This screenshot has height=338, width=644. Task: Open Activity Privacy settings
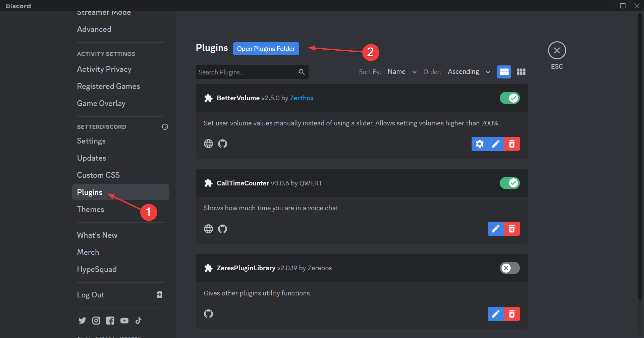(x=120, y=69)
